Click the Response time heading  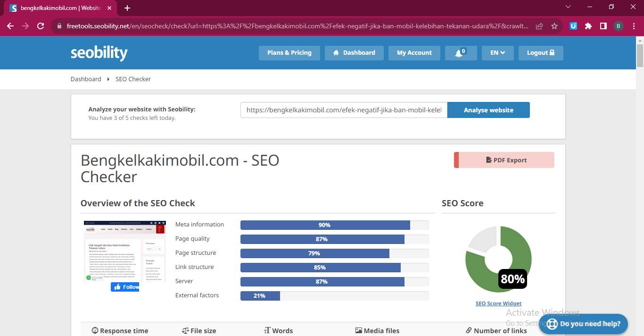[x=120, y=331]
